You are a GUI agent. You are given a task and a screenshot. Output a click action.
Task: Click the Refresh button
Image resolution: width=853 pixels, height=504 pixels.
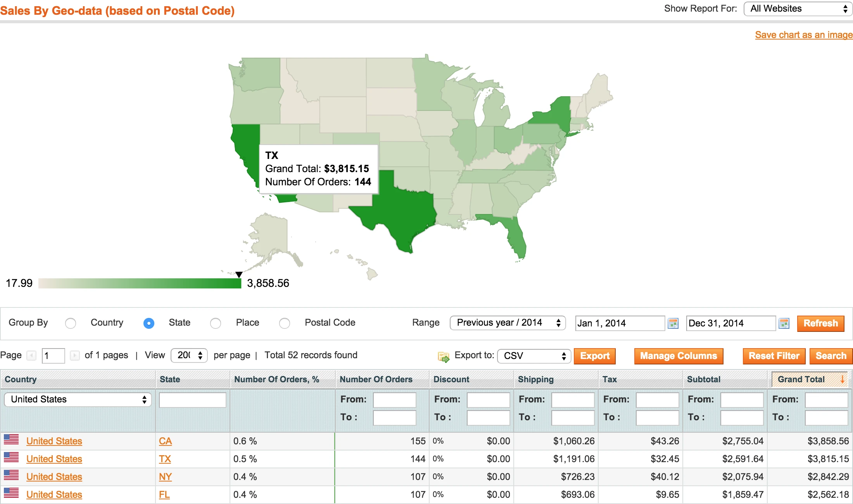pos(820,323)
